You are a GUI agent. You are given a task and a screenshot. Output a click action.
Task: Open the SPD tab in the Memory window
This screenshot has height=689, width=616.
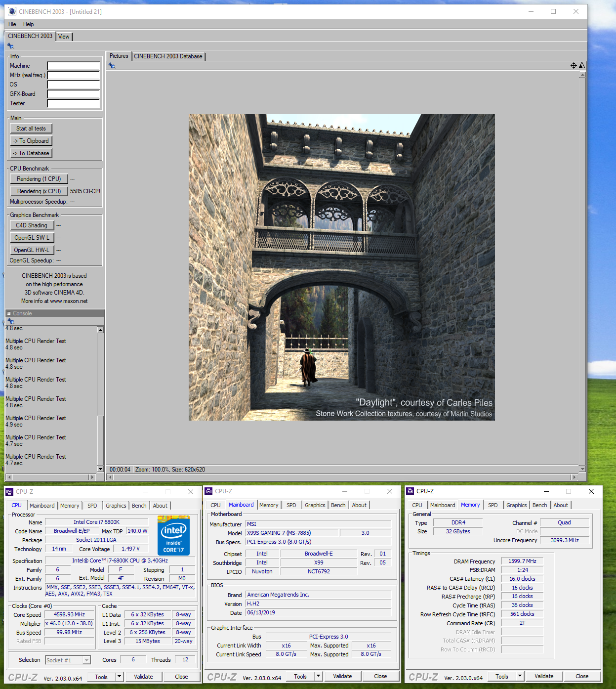coord(493,505)
